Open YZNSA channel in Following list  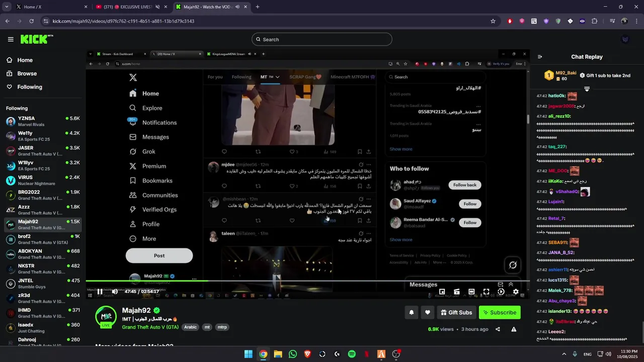43,121
